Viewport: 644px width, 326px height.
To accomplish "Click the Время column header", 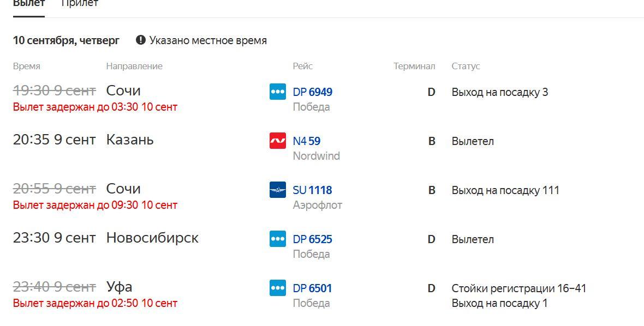I will point(27,66).
